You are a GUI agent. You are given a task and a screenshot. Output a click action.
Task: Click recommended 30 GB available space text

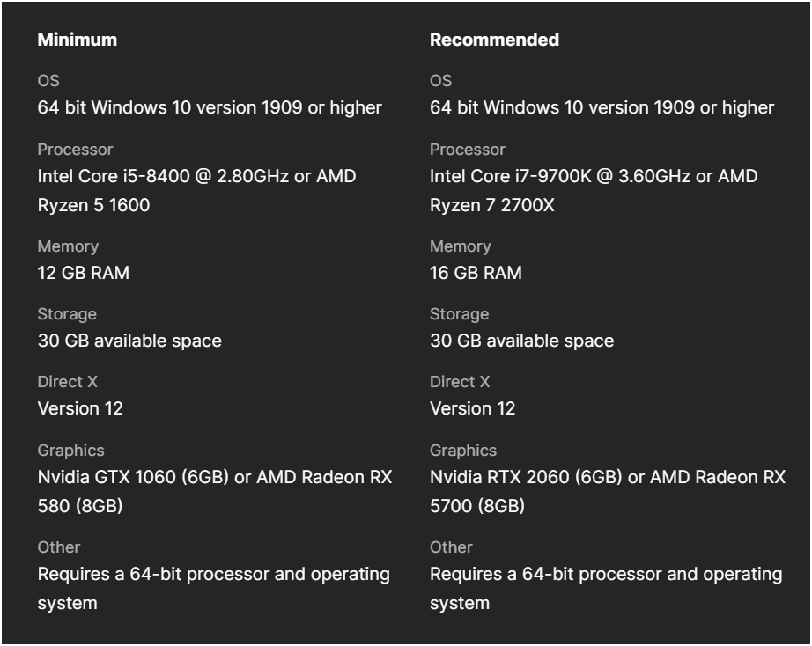point(522,341)
